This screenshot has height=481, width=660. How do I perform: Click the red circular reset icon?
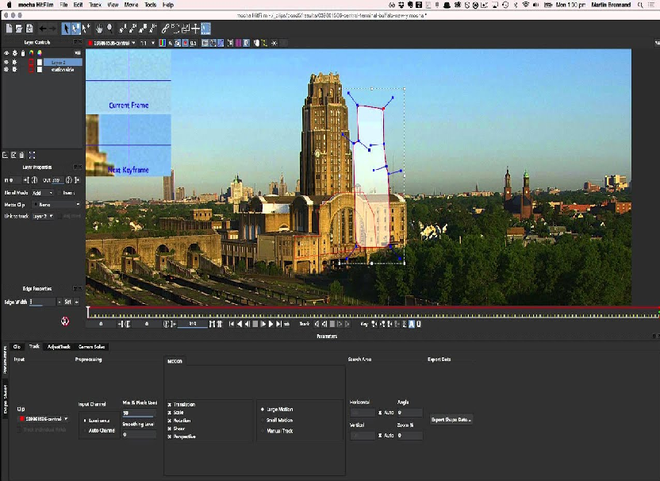pyautogui.click(x=65, y=321)
